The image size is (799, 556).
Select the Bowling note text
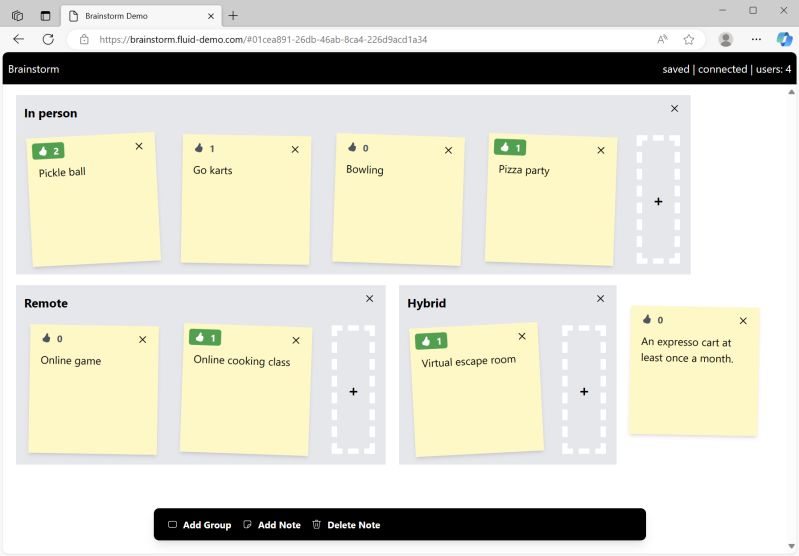[x=365, y=170]
